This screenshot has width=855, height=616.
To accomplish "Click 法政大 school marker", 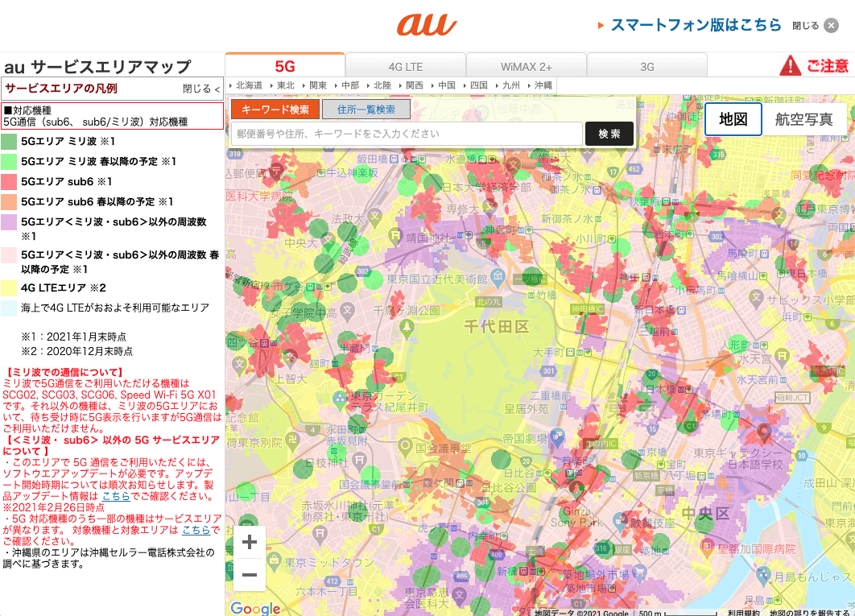I will 374,217.
